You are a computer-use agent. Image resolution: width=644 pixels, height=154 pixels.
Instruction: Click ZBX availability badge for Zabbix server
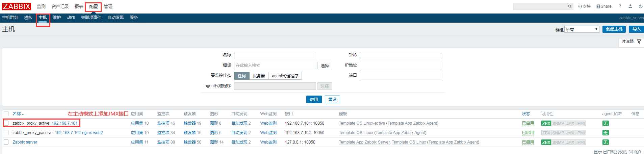[546, 142]
